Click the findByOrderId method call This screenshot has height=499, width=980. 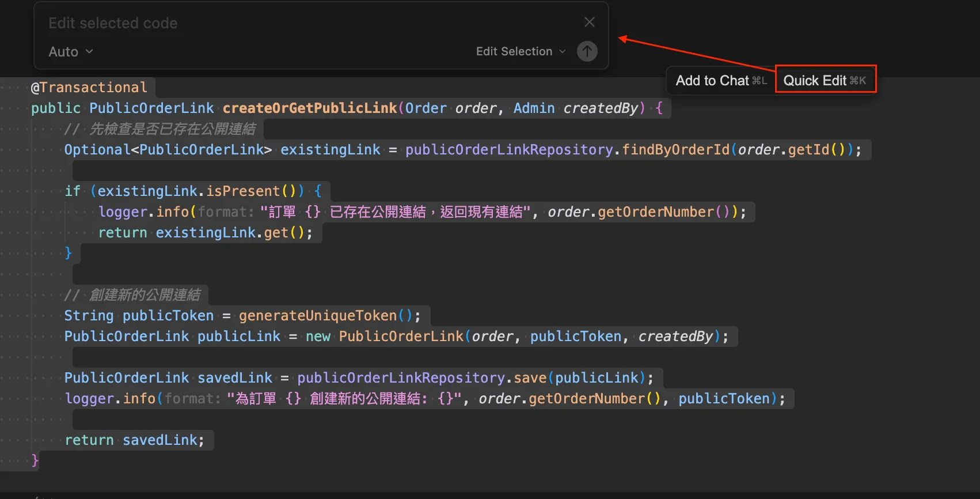(x=675, y=150)
